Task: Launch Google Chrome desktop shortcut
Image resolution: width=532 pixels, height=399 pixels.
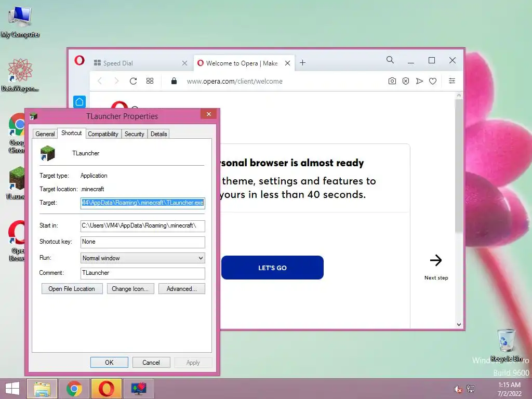Action: pos(17,133)
